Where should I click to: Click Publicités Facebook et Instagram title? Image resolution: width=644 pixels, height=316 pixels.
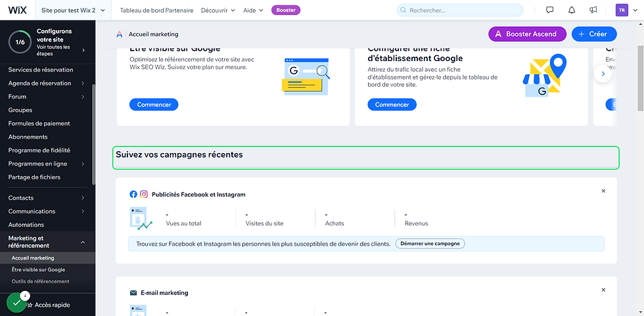pos(198,194)
